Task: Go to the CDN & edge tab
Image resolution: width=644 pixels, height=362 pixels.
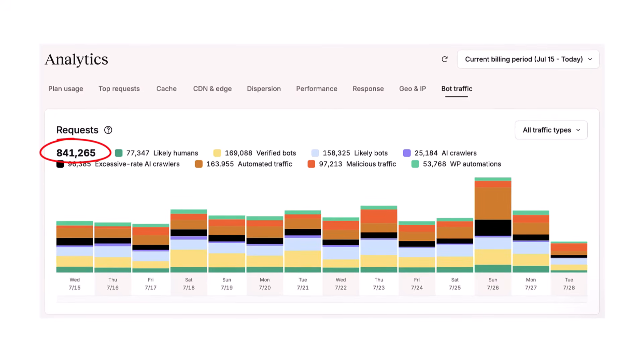Action: pyautogui.click(x=212, y=89)
